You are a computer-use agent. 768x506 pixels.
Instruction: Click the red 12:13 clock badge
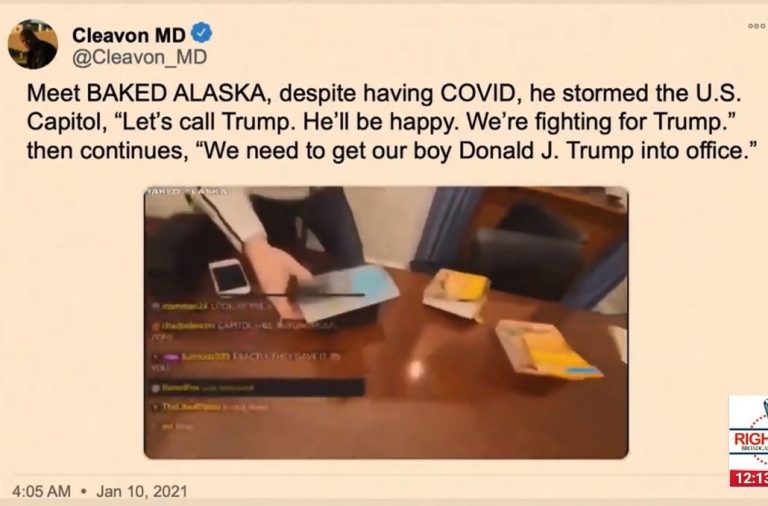[749, 479]
